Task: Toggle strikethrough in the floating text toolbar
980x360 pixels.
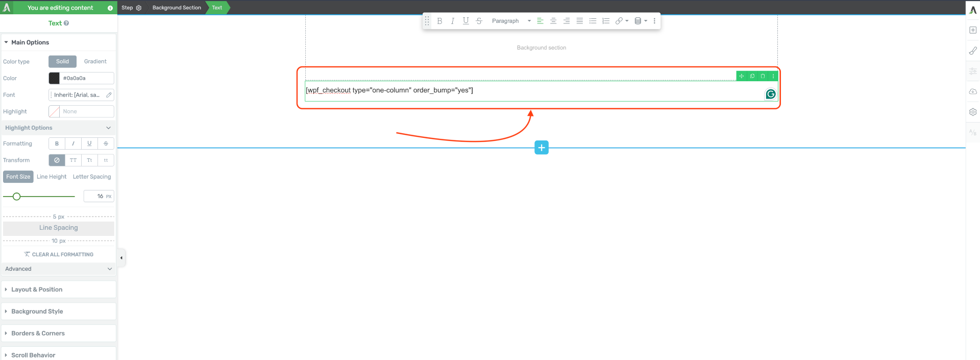Action: (479, 21)
